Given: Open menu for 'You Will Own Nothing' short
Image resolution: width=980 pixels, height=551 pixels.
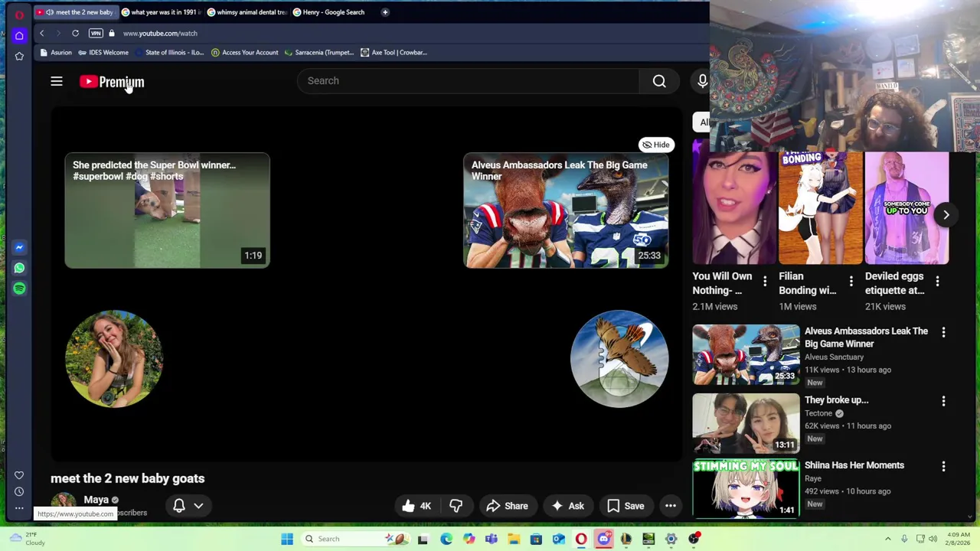Looking at the screenshot, I should click(765, 282).
